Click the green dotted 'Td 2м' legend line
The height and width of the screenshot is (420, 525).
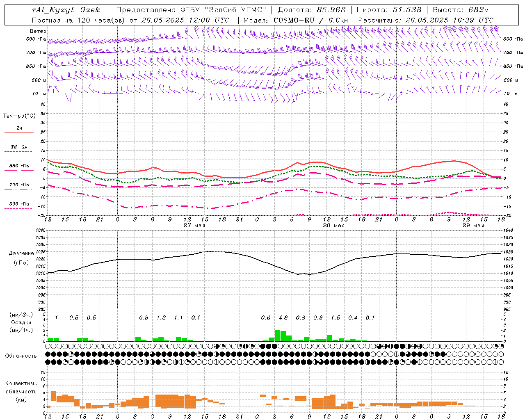pyautogui.click(x=18, y=152)
